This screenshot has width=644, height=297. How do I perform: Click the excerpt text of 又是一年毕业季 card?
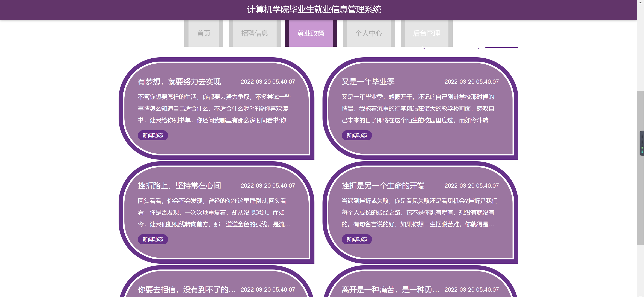pyautogui.click(x=418, y=109)
